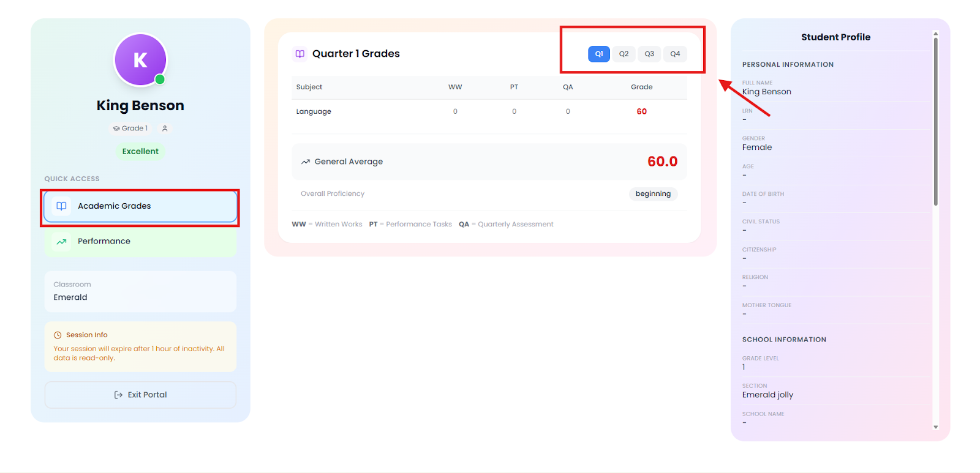Screen dimensions: 980x473
Task: Click the trend chart icon beside Performance
Action: [x=61, y=242]
